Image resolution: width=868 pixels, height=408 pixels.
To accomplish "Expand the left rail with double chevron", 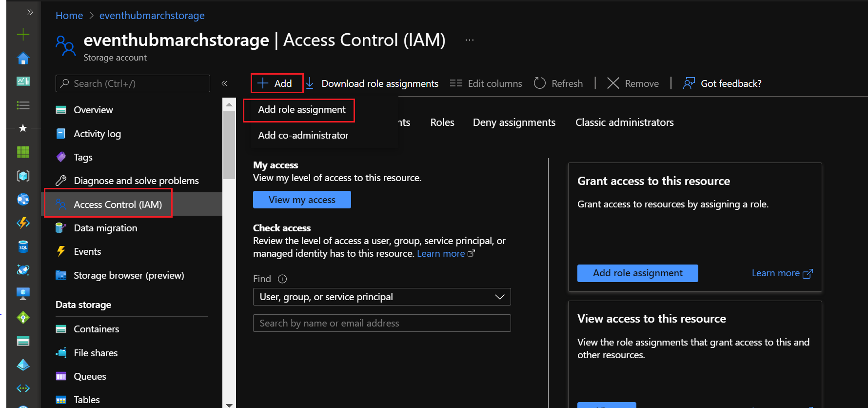I will pyautogui.click(x=30, y=12).
